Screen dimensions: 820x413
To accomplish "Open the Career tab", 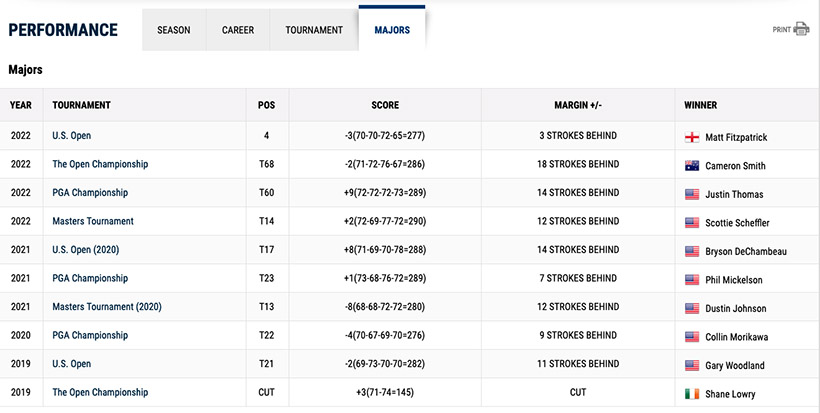I will (238, 30).
